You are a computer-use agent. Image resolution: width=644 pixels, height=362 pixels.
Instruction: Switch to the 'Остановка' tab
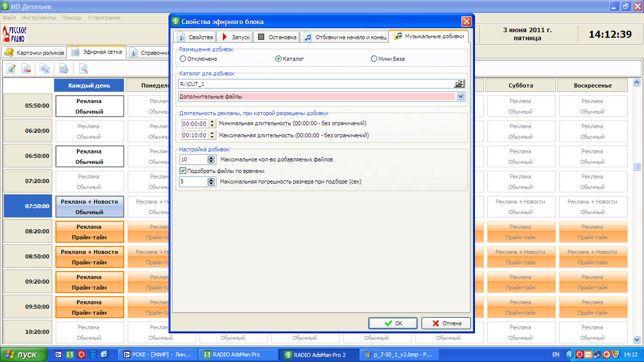276,37
